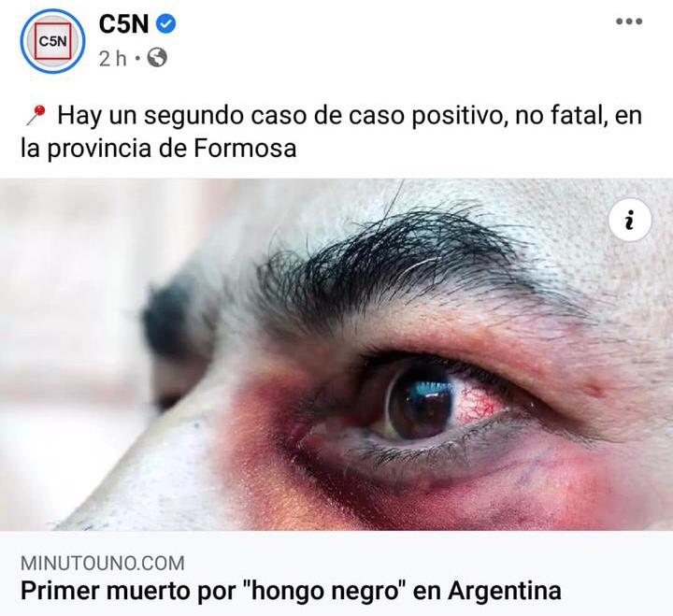Click the grey link card footer
The height and width of the screenshot is (616, 673).
coord(336,574)
